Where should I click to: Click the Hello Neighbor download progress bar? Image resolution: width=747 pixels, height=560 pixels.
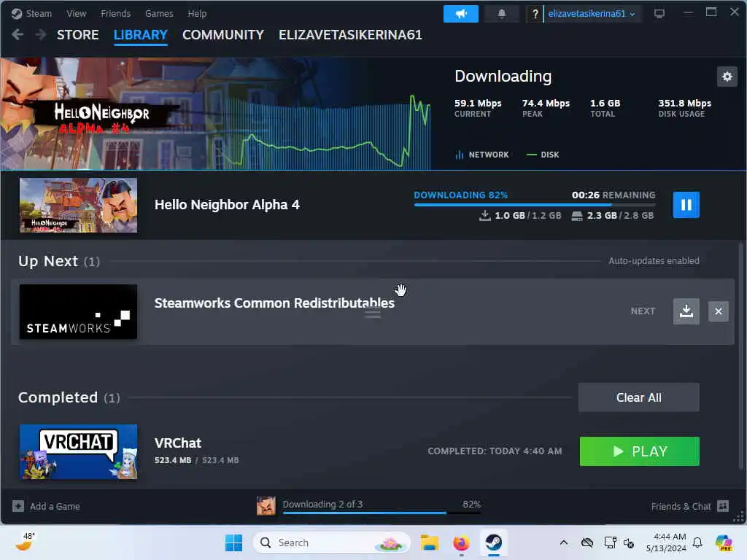[535, 205]
